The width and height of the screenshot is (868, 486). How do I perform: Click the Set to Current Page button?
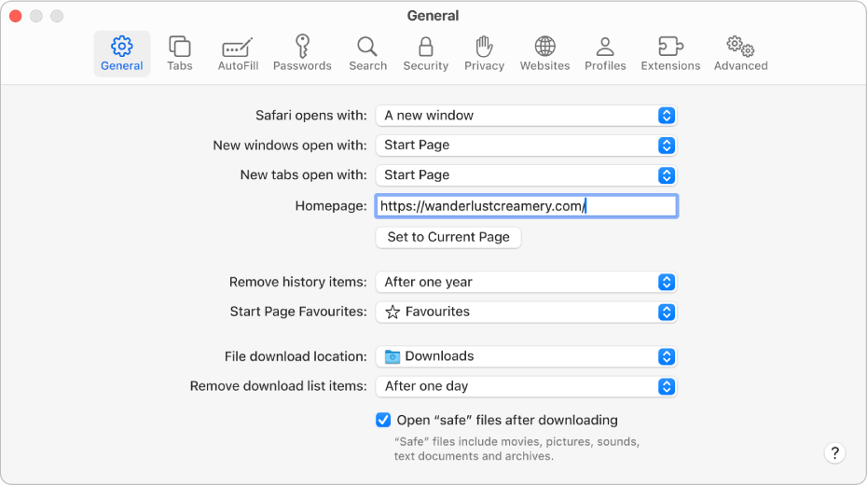click(448, 237)
